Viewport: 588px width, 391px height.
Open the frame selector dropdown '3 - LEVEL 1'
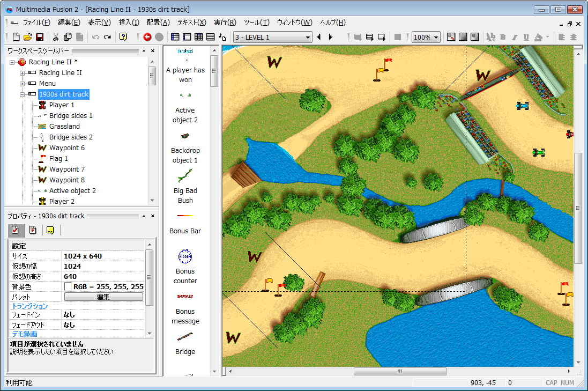273,37
